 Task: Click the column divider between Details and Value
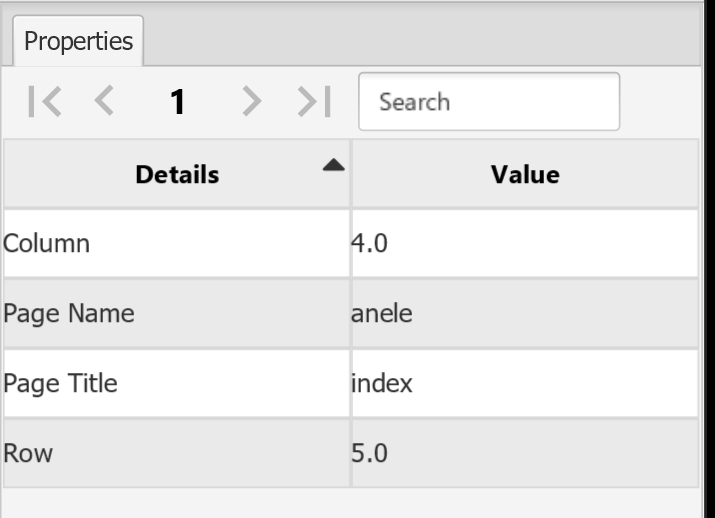(351, 176)
